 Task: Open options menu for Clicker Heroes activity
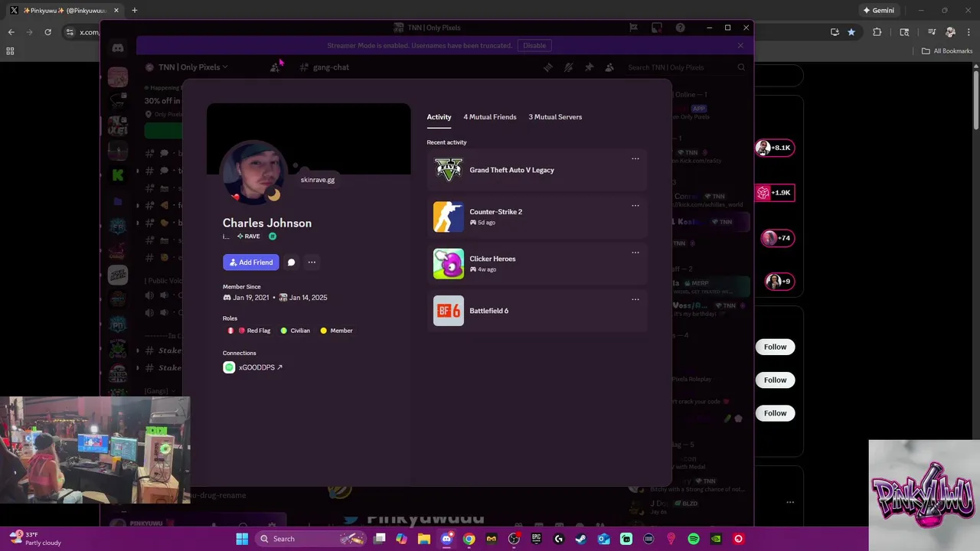coord(635,253)
